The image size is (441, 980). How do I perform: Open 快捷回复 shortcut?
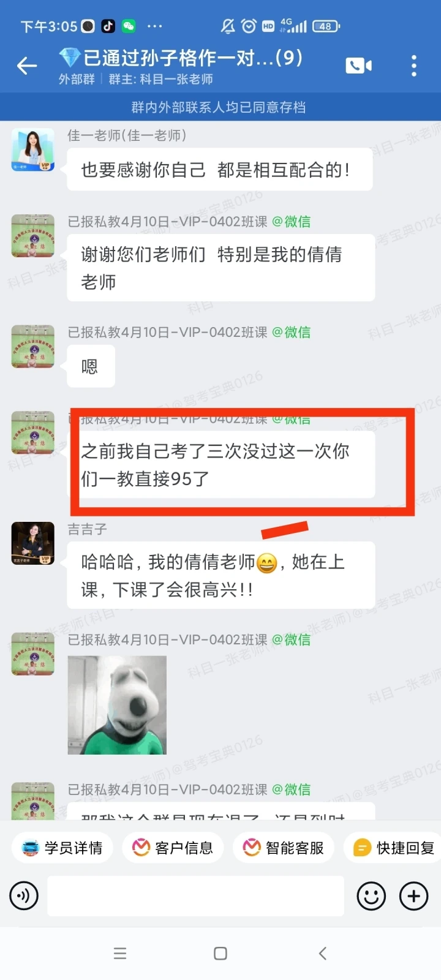(x=393, y=848)
